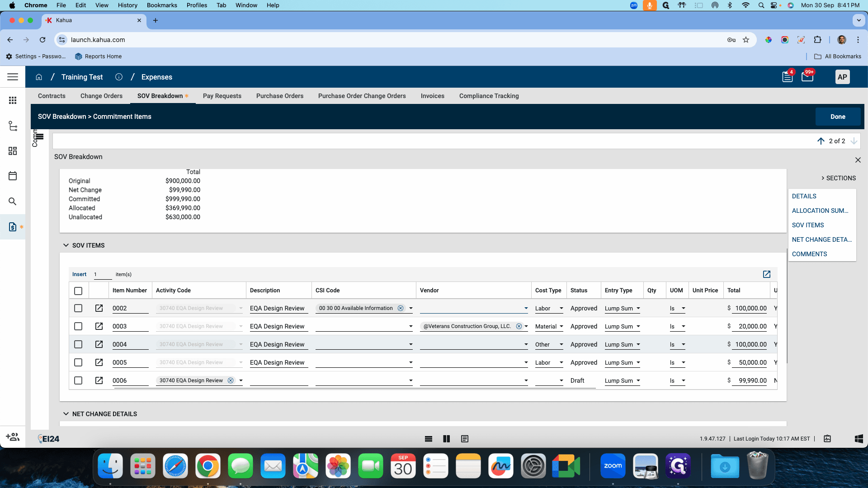The height and width of the screenshot is (488, 868).
Task: Open the messages envelope icon with 99+ badge
Action: (807, 77)
